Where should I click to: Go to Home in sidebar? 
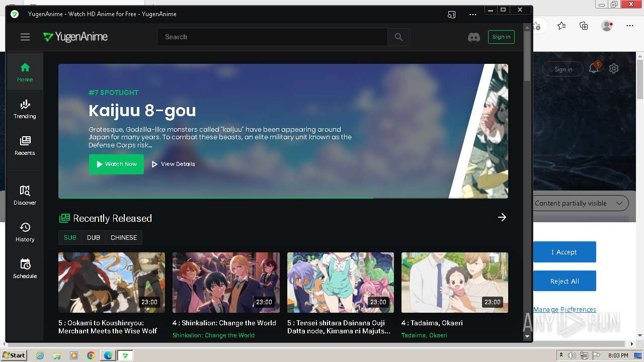coord(25,72)
